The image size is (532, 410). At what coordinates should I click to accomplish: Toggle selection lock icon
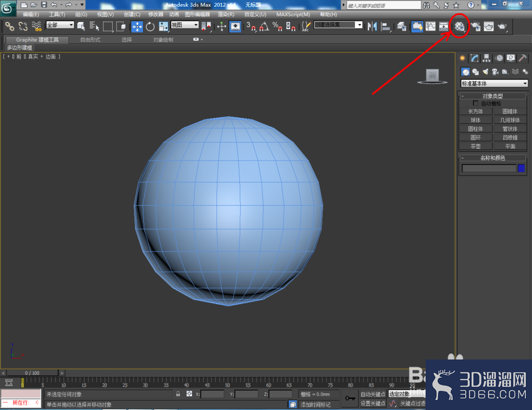point(178,394)
